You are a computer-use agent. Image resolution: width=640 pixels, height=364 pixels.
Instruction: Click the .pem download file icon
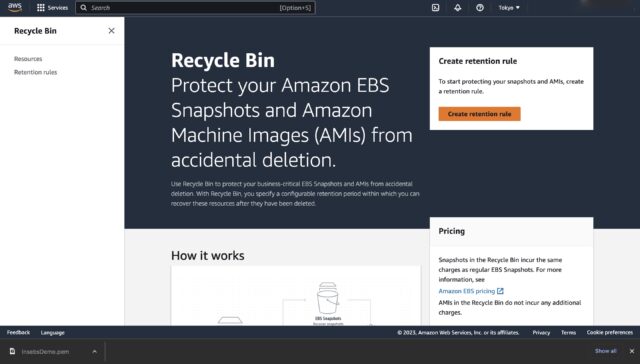(13, 351)
